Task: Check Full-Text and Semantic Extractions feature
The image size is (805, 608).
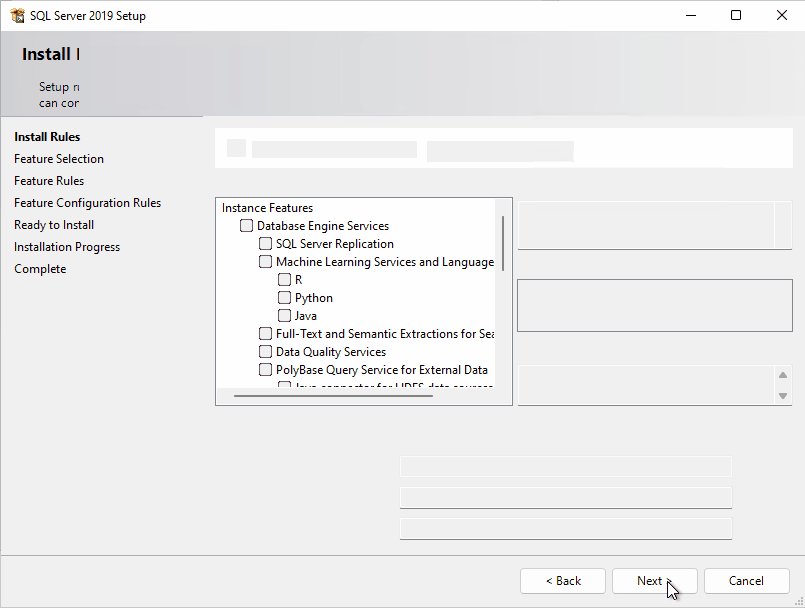Action: [x=265, y=333]
